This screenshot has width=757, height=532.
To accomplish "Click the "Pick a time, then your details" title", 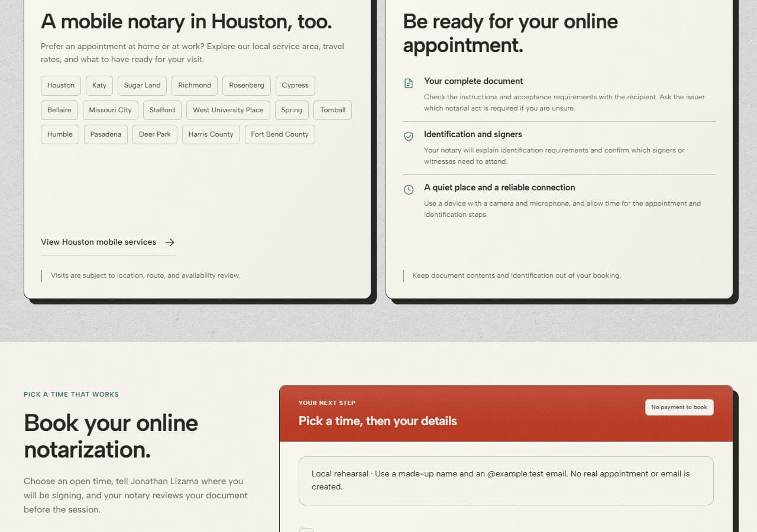I will coord(378,421).
